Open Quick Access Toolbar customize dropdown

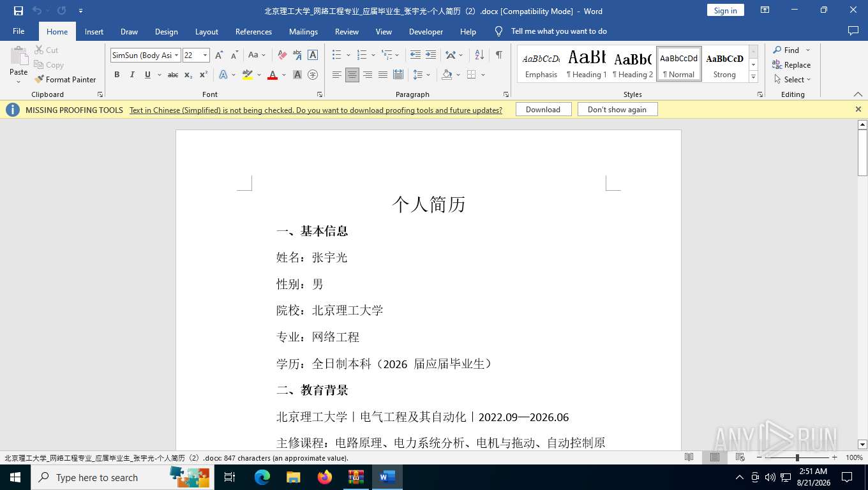(80, 11)
